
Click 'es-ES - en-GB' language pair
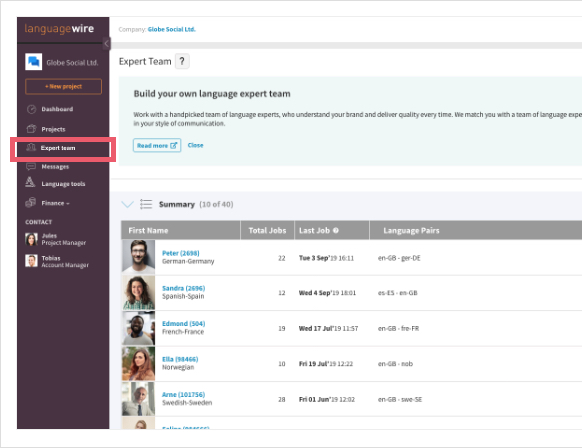click(398, 293)
